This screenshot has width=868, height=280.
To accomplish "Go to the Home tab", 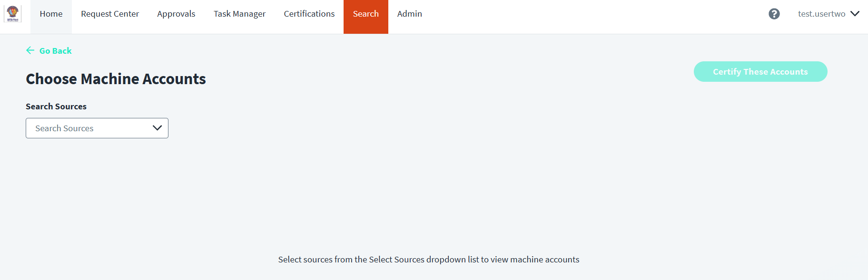I will click(51, 14).
